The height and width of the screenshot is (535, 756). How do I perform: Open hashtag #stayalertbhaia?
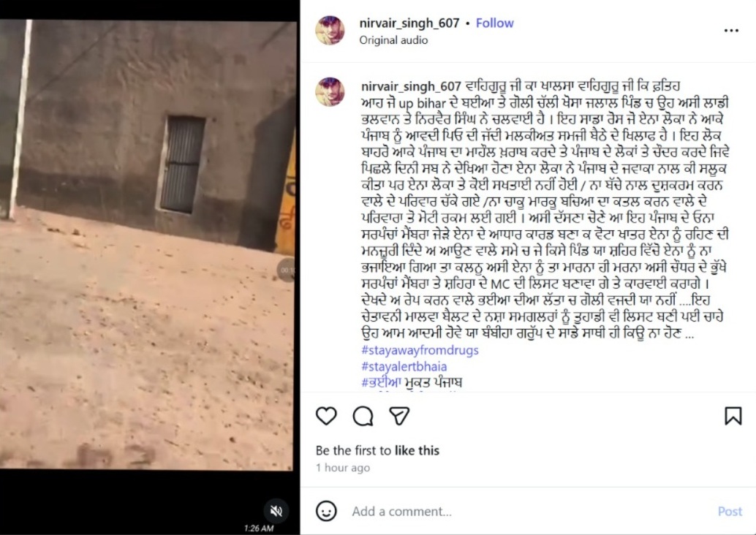point(404,366)
